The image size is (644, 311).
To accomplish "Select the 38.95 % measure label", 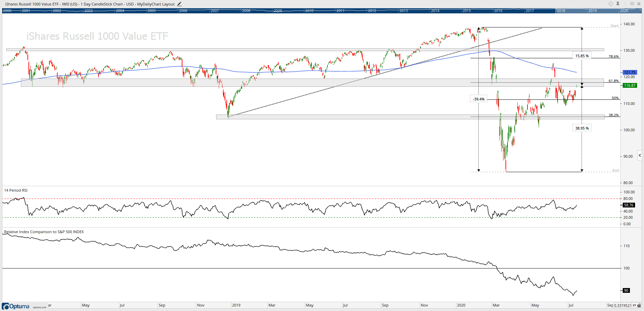I will point(582,128).
